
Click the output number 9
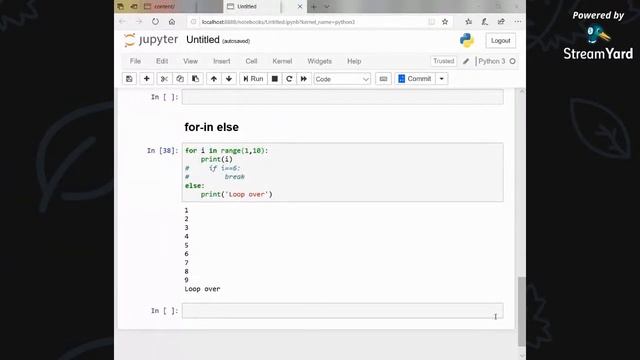(187, 280)
